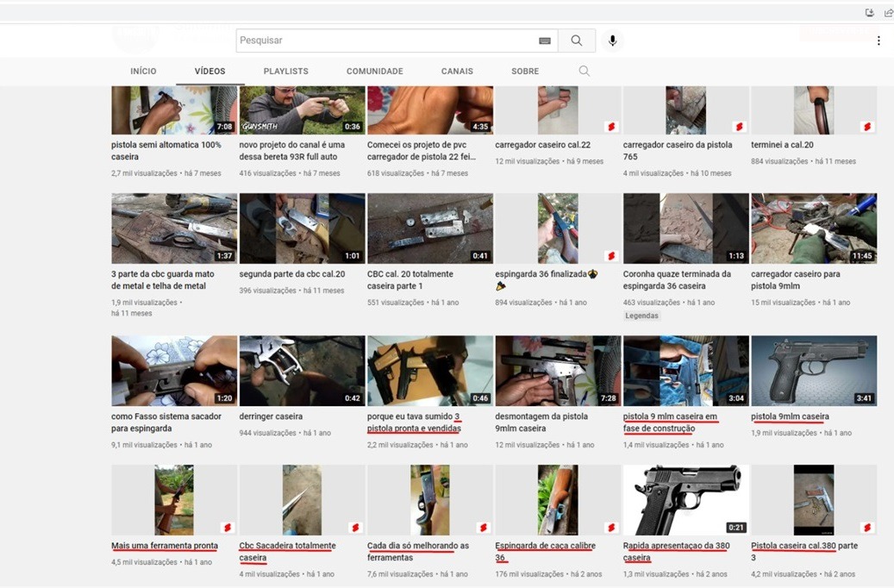The width and height of the screenshot is (894, 588).
Task: Click '9,1 mil visualizações • há 1 ano' text
Action: pos(161,444)
